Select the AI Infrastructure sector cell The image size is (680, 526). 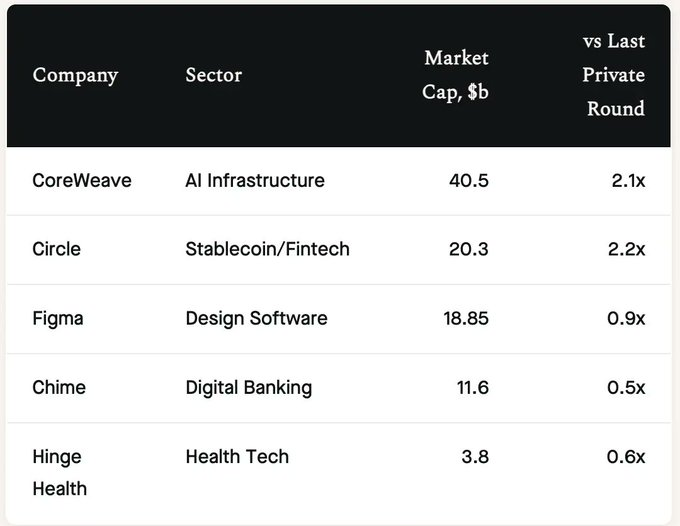tap(255, 181)
